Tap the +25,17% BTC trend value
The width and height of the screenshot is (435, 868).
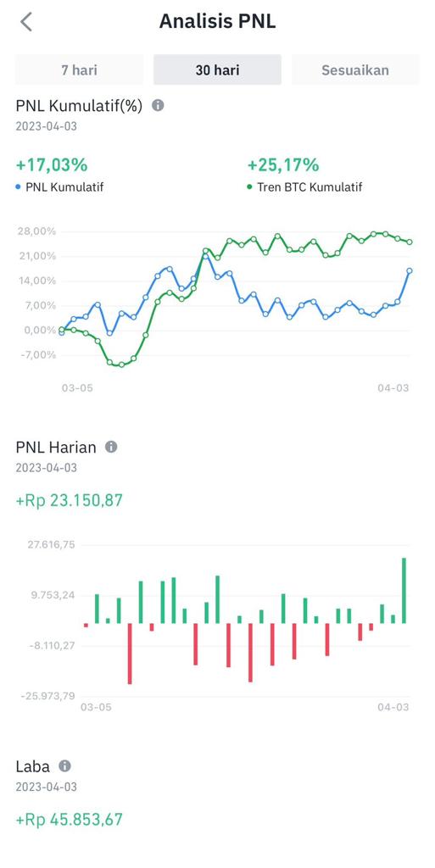point(283,165)
